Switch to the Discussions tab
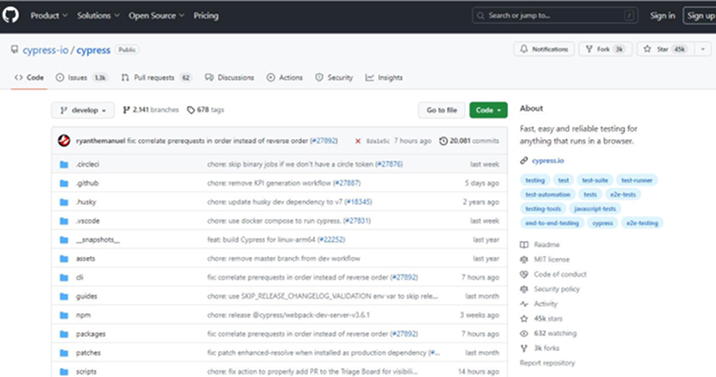The width and height of the screenshot is (716, 377). (x=229, y=78)
